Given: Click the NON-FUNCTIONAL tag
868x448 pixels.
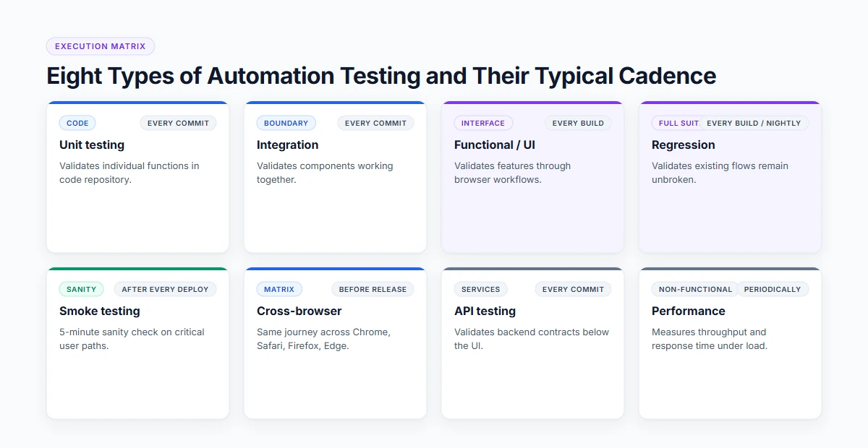Looking at the screenshot, I should 696,289.
